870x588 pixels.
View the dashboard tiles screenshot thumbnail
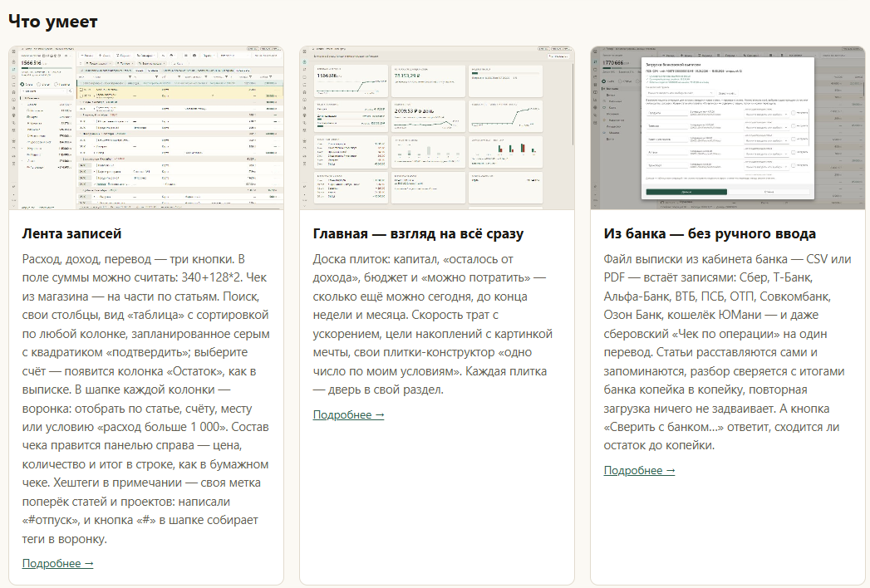pos(437,128)
